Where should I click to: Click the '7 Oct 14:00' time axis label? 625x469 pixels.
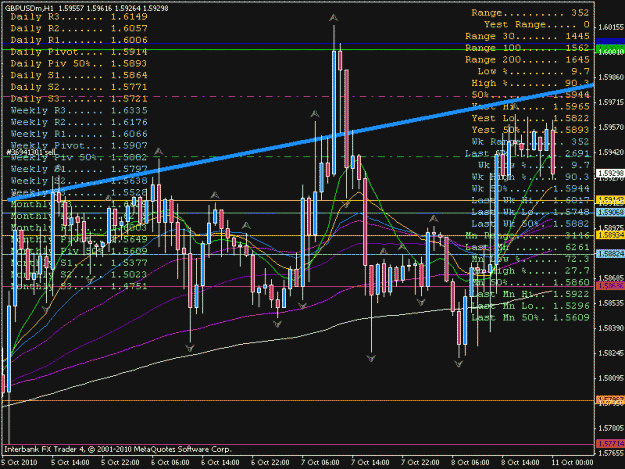(370, 463)
